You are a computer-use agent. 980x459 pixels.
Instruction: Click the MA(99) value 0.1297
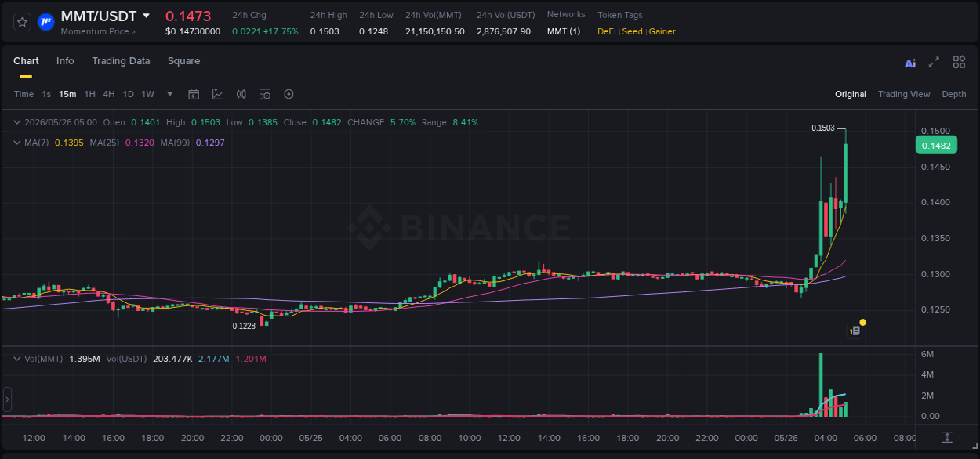click(210, 143)
